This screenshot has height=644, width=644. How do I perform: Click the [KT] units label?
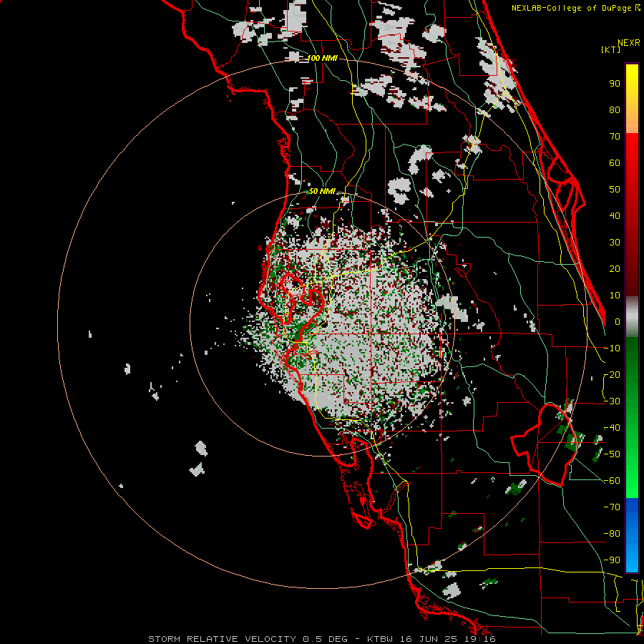point(611,49)
